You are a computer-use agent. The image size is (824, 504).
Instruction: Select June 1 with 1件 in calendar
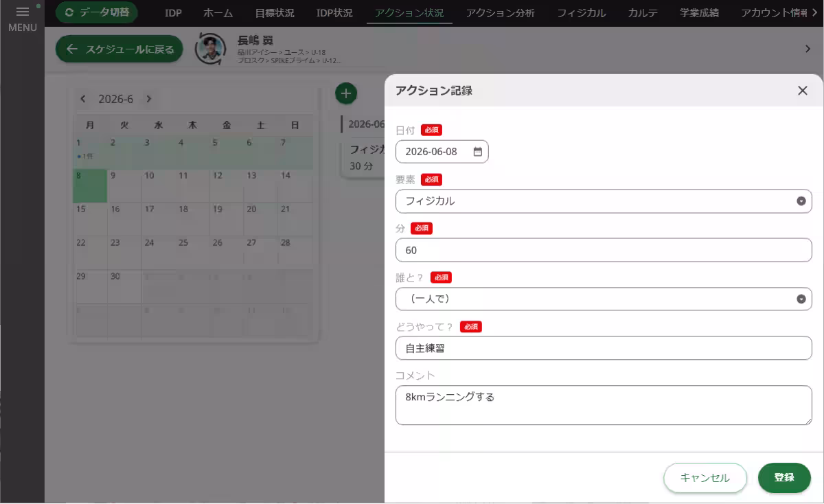(x=90, y=152)
